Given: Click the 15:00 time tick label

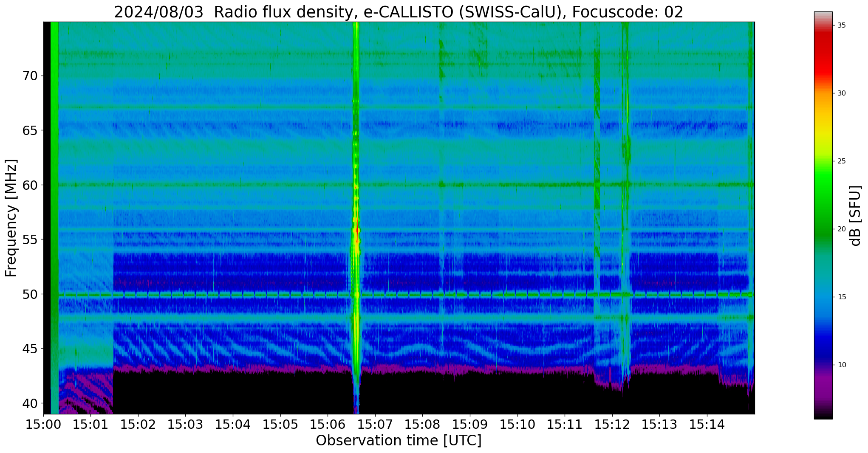Looking at the screenshot, I should [x=43, y=425].
